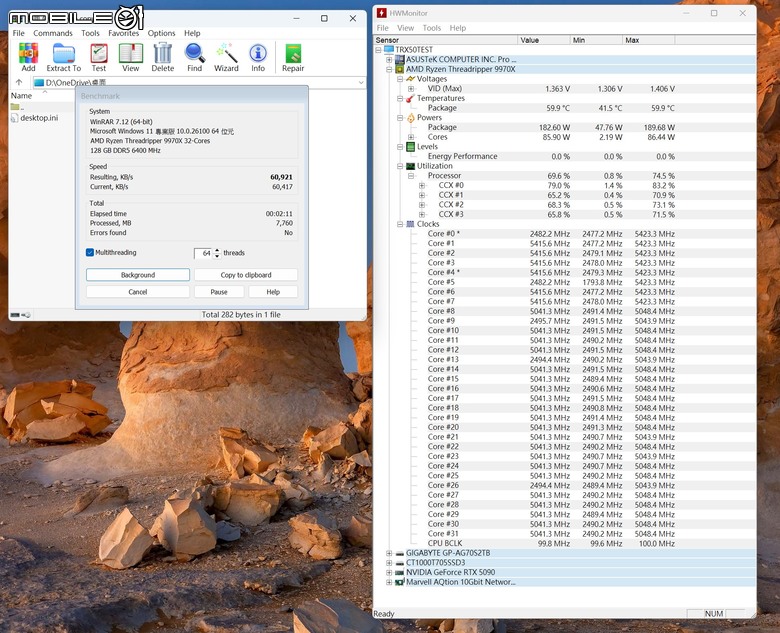Click the HWMonitor Sensor column header
The image size is (780, 633).
click(x=446, y=40)
